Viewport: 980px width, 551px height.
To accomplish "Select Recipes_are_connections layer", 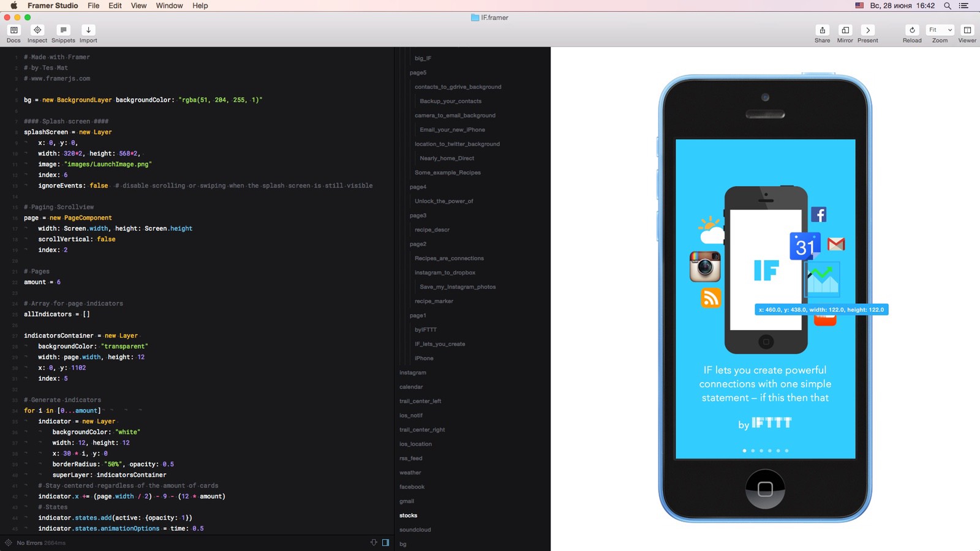I will coord(449,258).
